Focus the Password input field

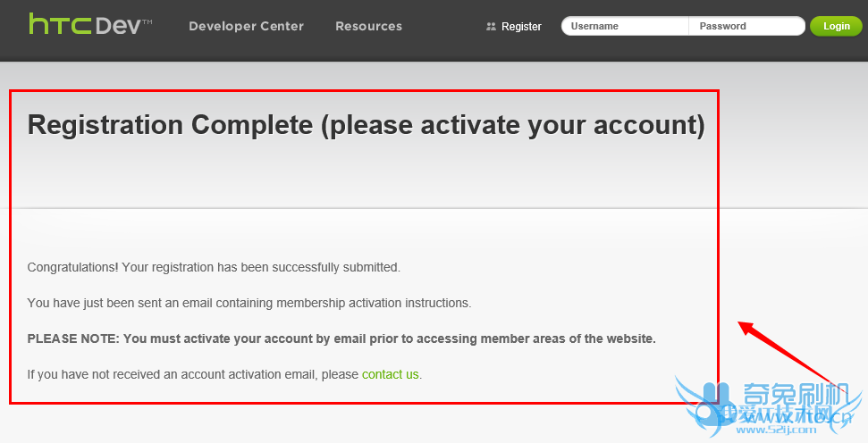coord(747,26)
